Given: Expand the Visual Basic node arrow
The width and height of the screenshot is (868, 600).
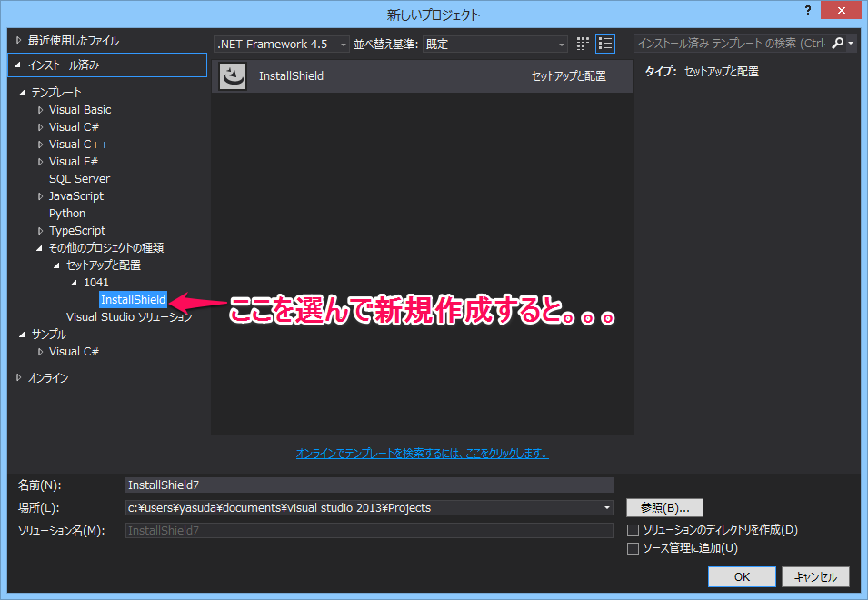Looking at the screenshot, I should (40, 110).
